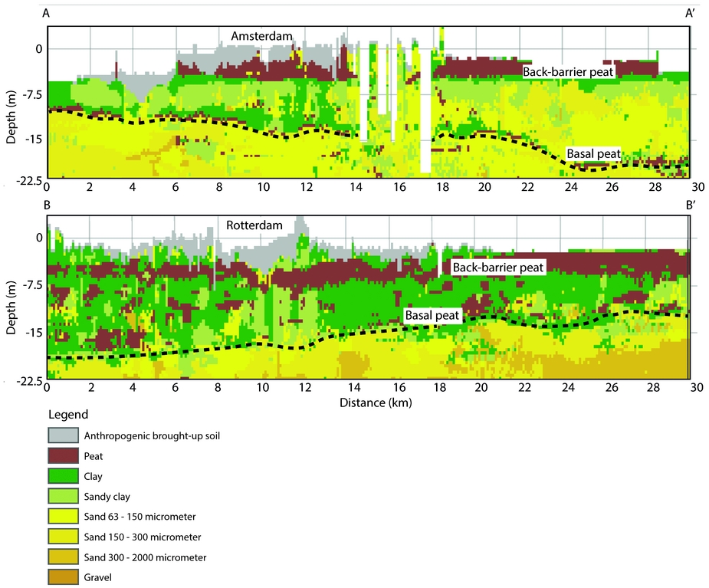Click the Rotterdam label in the lower profile
709x588 pixels.
point(255,226)
